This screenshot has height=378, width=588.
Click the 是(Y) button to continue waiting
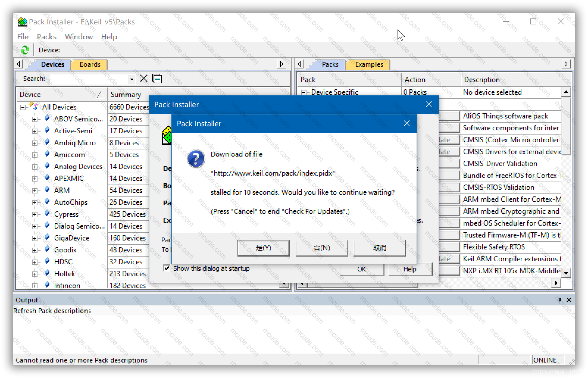tap(263, 248)
